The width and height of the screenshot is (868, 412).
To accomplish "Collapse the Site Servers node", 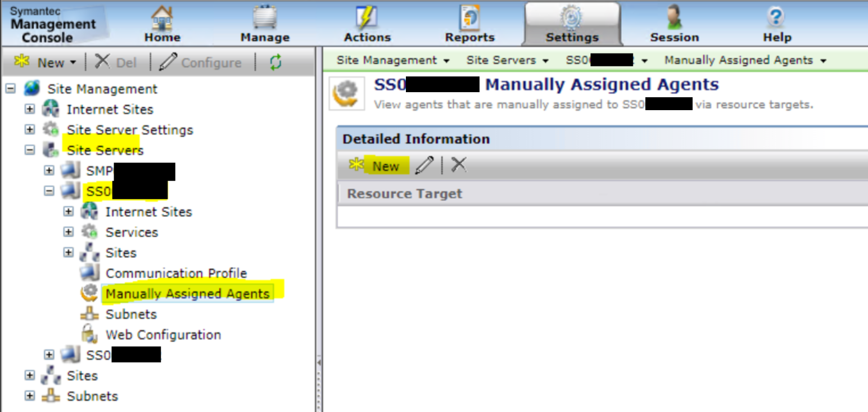I will coord(30,150).
